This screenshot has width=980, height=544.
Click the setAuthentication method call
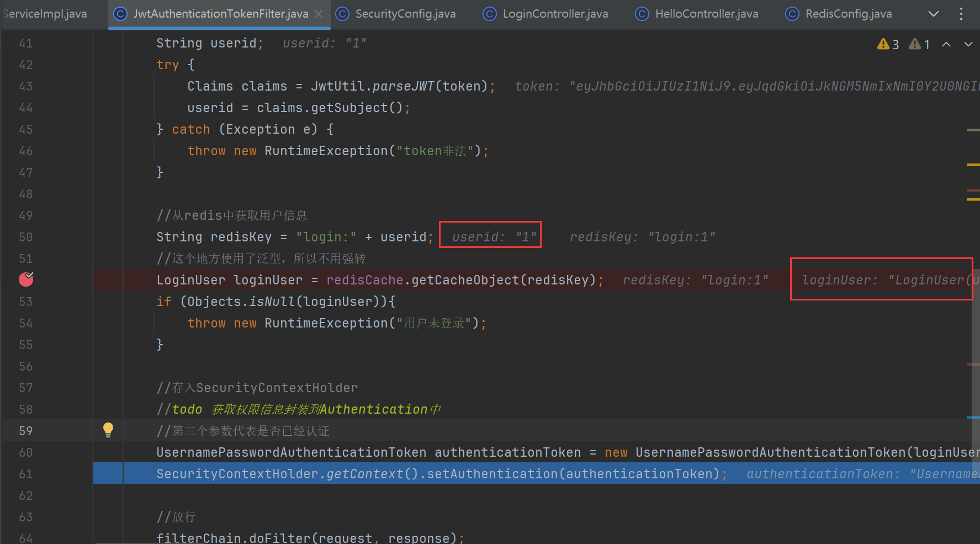(x=492, y=474)
